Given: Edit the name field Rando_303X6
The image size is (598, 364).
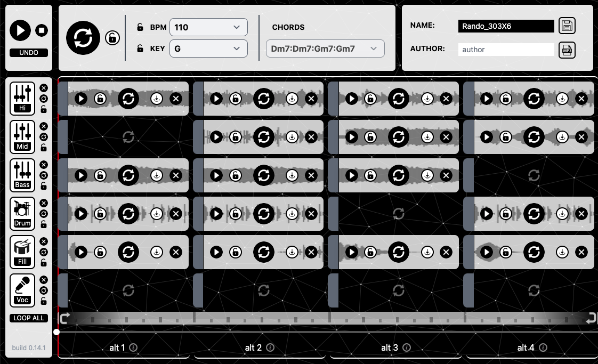Looking at the screenshot, I should coord(506,26).
